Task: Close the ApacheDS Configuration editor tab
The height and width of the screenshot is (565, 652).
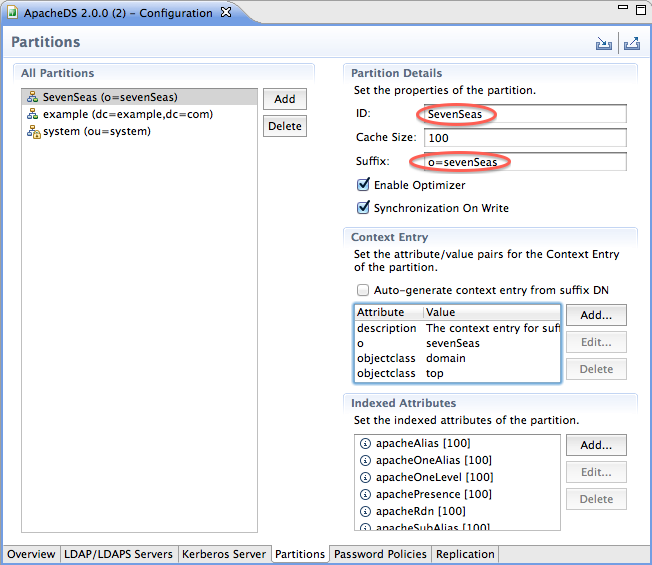Action: [x=225, y=13]
